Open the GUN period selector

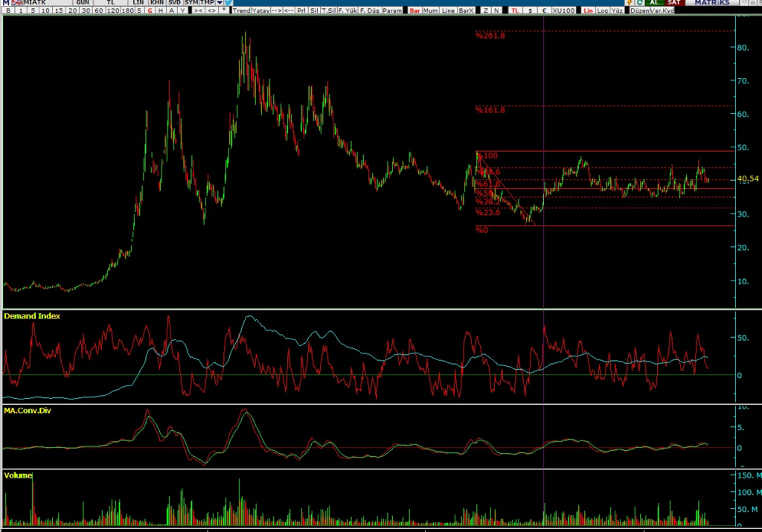click(x=83, y=3)
